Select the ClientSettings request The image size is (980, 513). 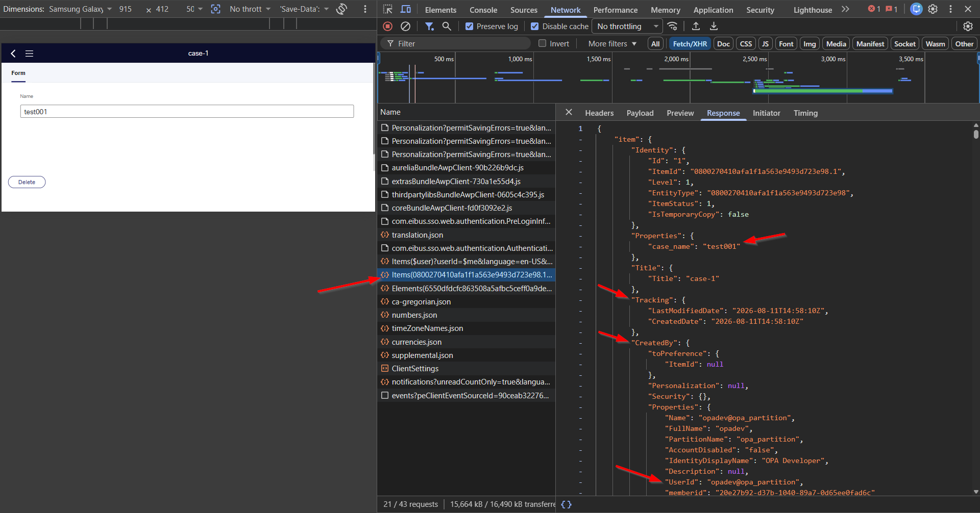tap(466, 368)
